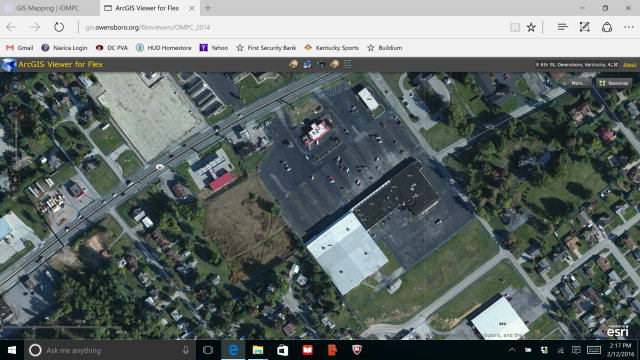Viewport: 640px width, 360px height.
Task: Open reading view in the browser
Action: pos(515,27)
